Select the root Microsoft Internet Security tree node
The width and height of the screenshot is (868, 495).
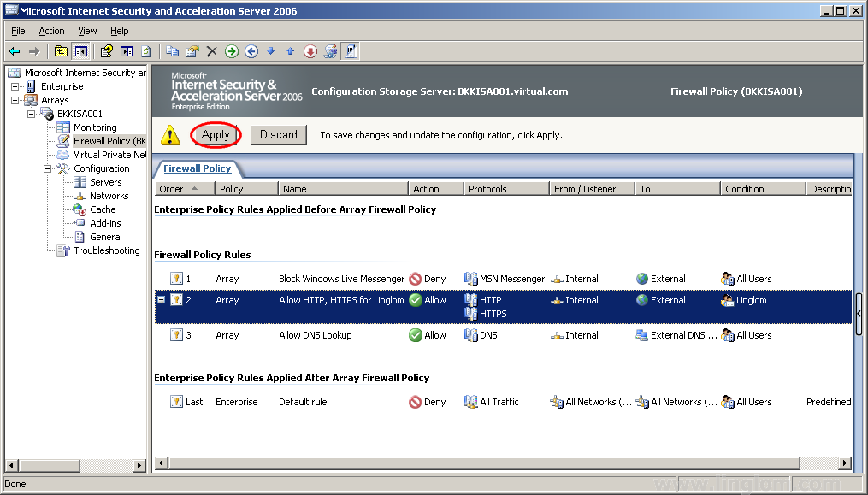click(x=86, y=73)
